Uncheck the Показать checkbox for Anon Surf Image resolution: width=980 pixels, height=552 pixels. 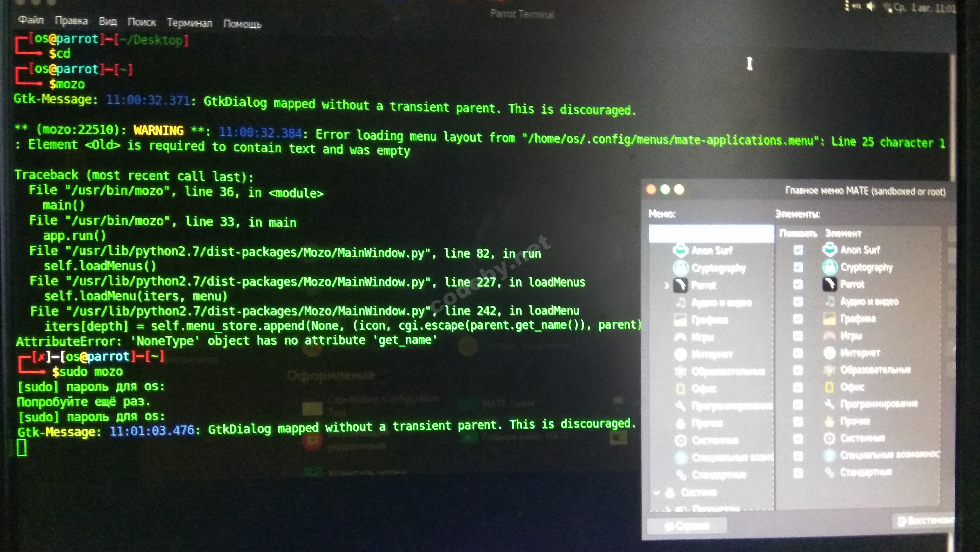tap(798, 250)
